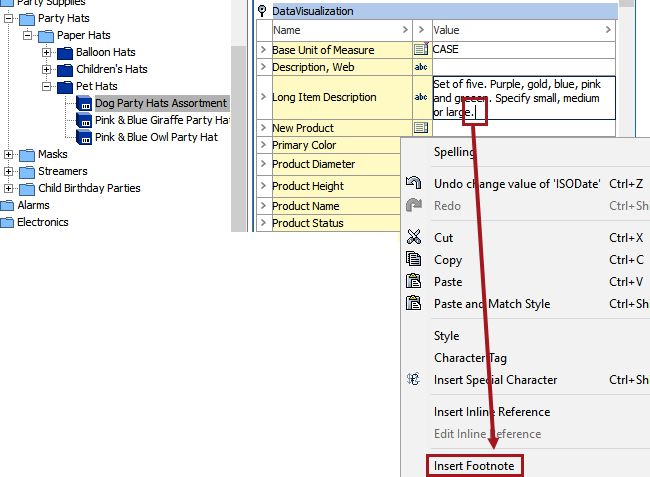Click the Long Item Description text field

[x=523, y=98]
